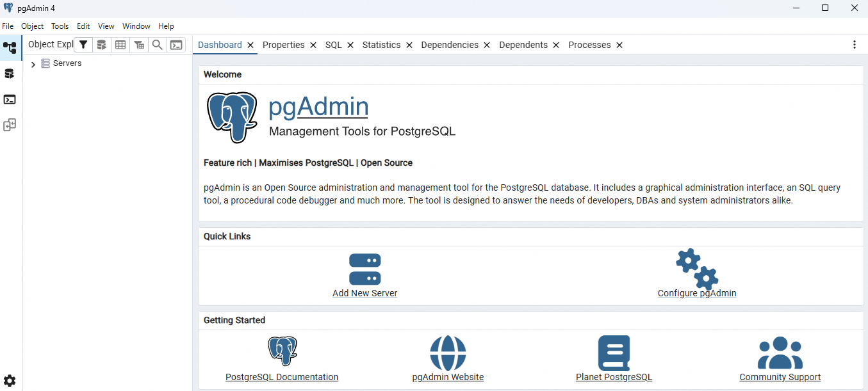Open the Query Tool from the toolbar
This screenshot has width=868, height=391.
102,44
